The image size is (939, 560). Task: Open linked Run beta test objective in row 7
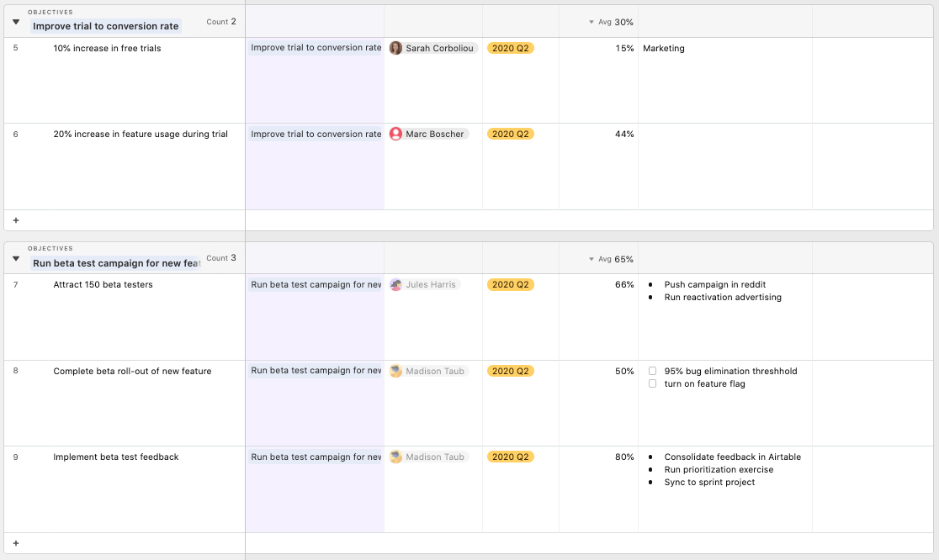[x=316, y=285]
